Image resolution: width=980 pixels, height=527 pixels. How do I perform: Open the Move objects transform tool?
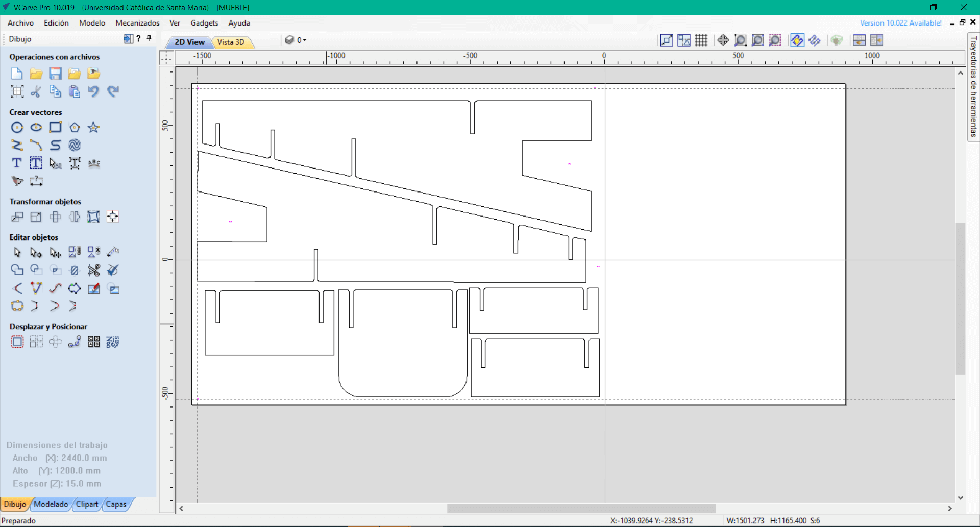click(x=17, y=217)
